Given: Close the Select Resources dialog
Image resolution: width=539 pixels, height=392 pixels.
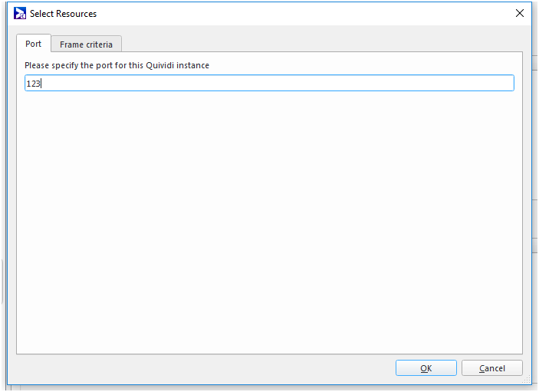Looking at the screenshot, I should [519, 13].
